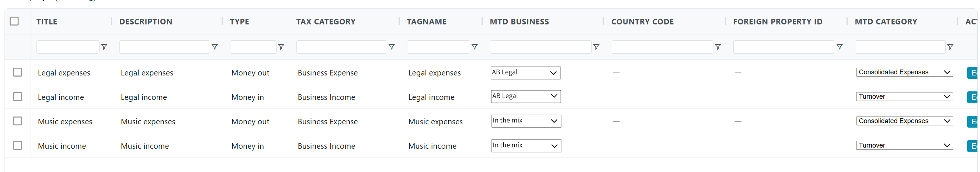Select the Legal expenses row checkbox
The image size is (980, 172).
[17, 72]
